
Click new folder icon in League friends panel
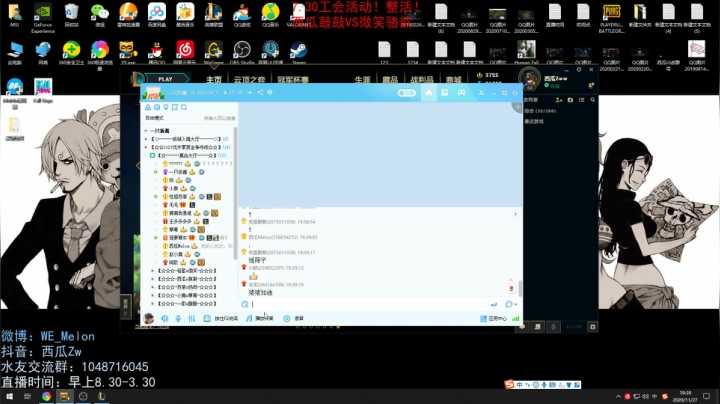tap(570, 100)
